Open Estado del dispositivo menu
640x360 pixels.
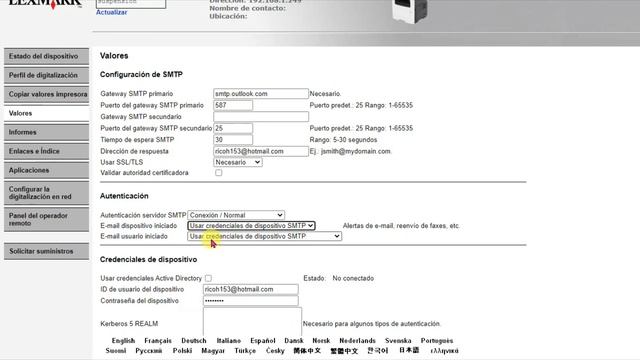click(47, 56)
